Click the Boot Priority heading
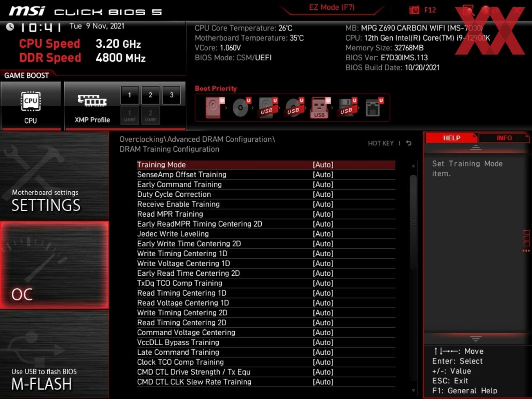Viewport: 532px width, 399px height. point(216,88)
